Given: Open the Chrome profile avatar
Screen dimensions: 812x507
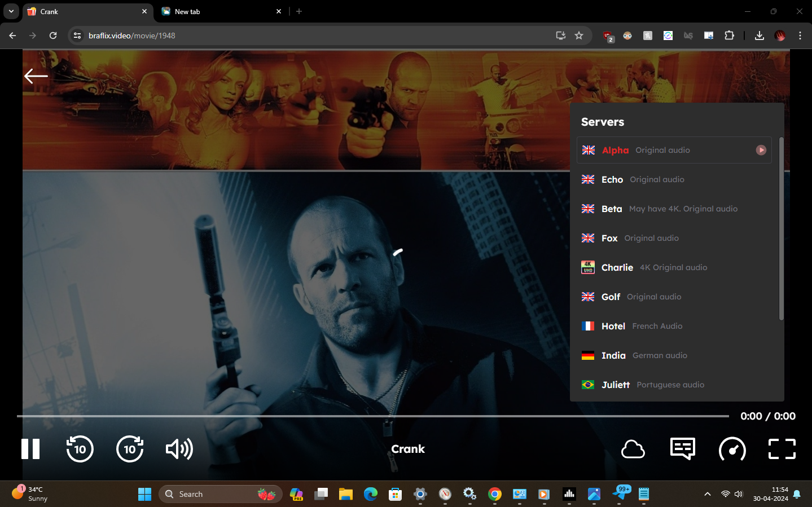Looking at the screenshot, I should tap(780, 36).
